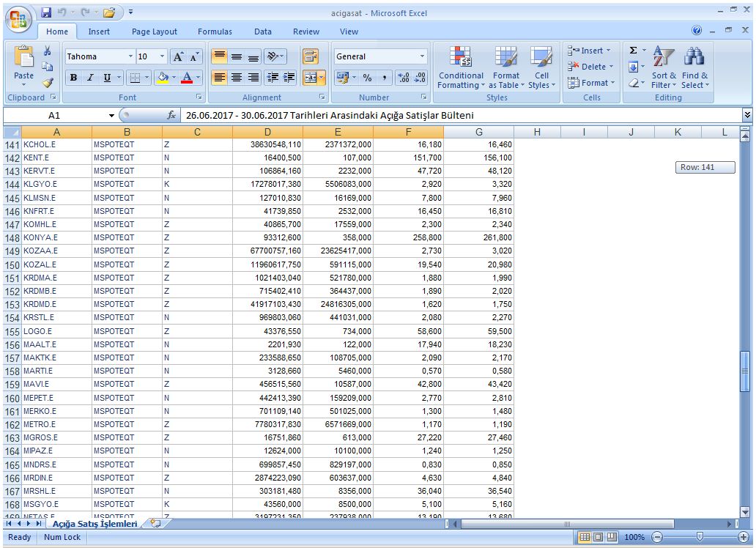
Task: Expand Find & Select options
Action: tap(694, 67)
